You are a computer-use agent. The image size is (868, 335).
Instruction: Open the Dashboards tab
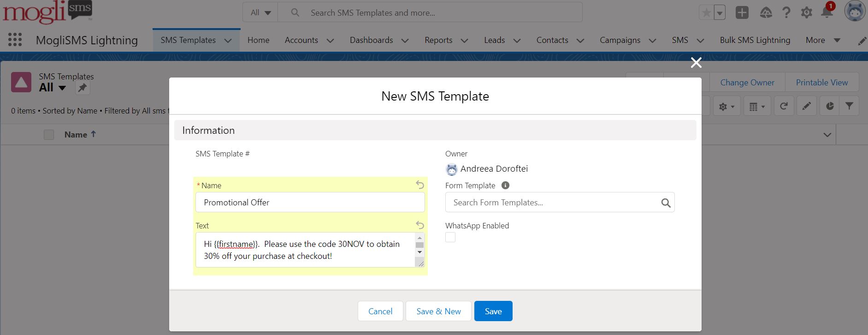[372, 40]
